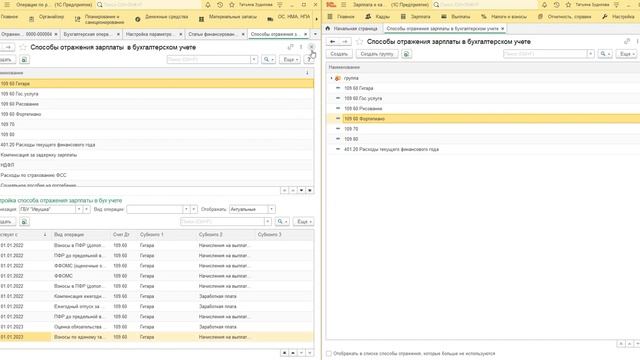640x360 pixels.
Task: Open search-options dropdown in right window toolbar
Action: tap(605, 54)
